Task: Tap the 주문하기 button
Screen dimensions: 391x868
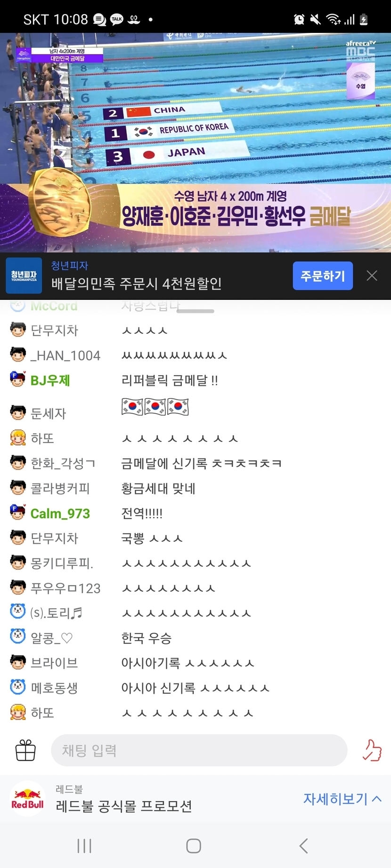Action: 323,276
